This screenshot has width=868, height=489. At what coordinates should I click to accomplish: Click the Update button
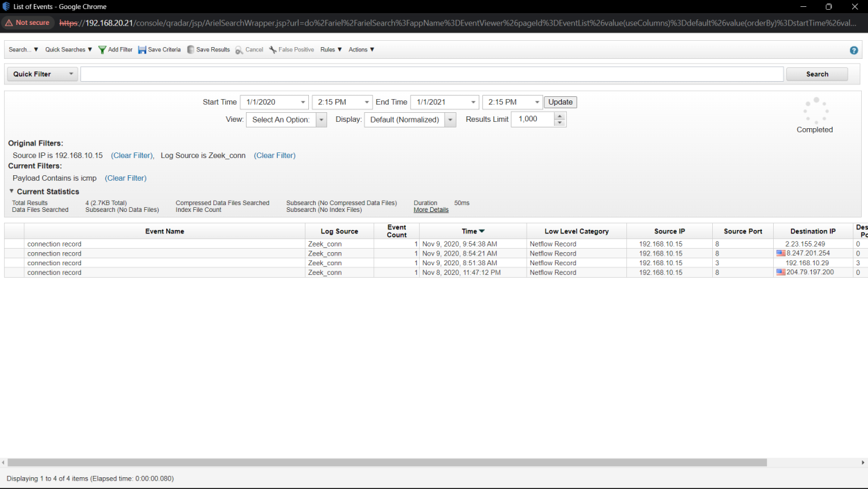(x=560, y=103)
